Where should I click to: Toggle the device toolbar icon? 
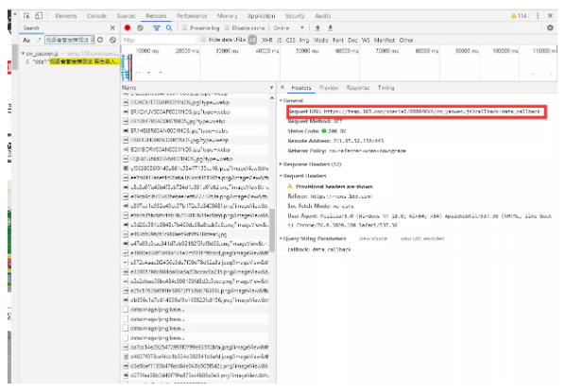click(x=39, y=16)
